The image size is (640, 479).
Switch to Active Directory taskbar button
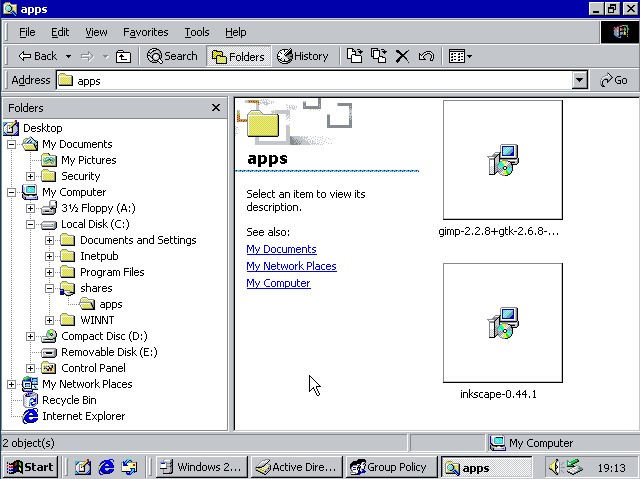click(x=296, y=467)
